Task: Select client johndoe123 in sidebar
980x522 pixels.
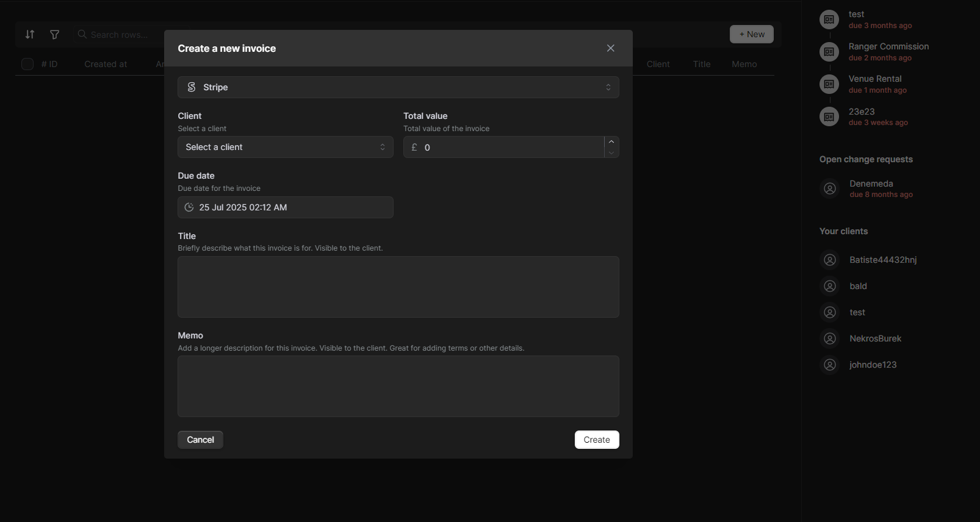Action: pyautogui.click(x=873, y=365)
